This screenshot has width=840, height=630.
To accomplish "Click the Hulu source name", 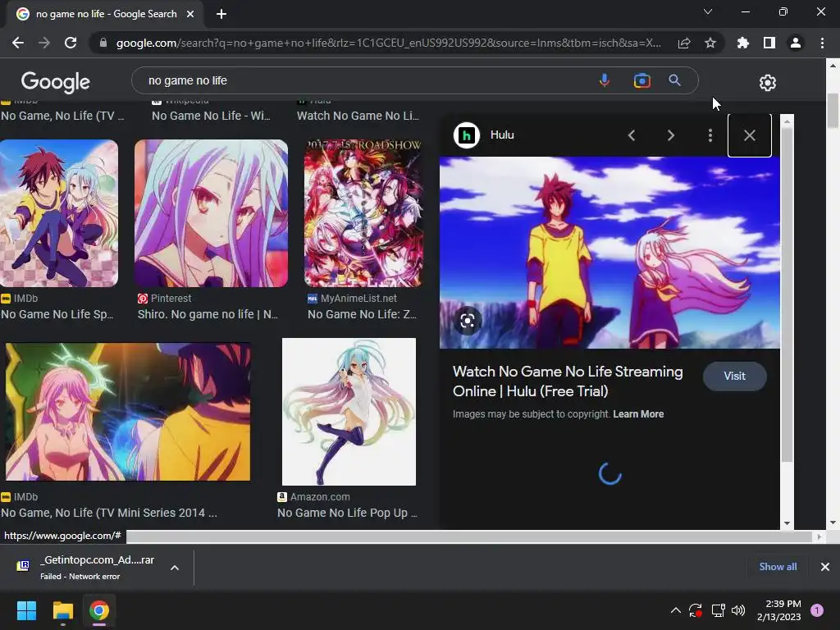I will pos(502,135).
